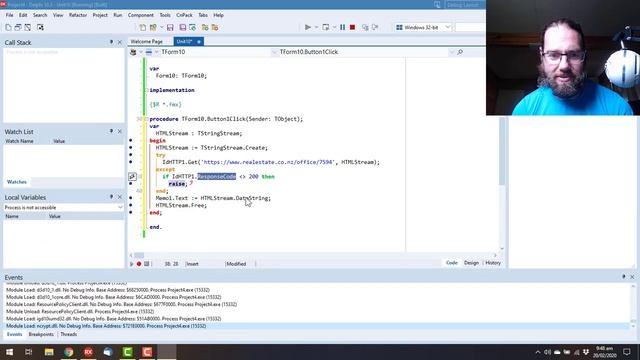Open the Breakpoints tab in Events panel

tap(41, 334)
